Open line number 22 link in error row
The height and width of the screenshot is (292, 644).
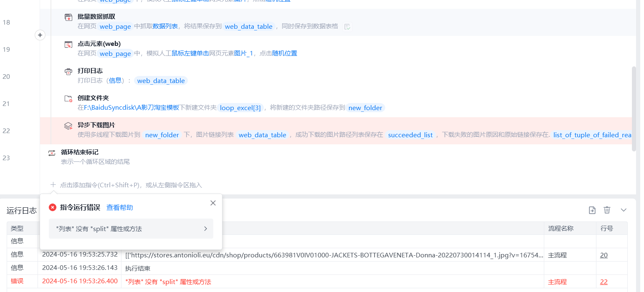604,282
